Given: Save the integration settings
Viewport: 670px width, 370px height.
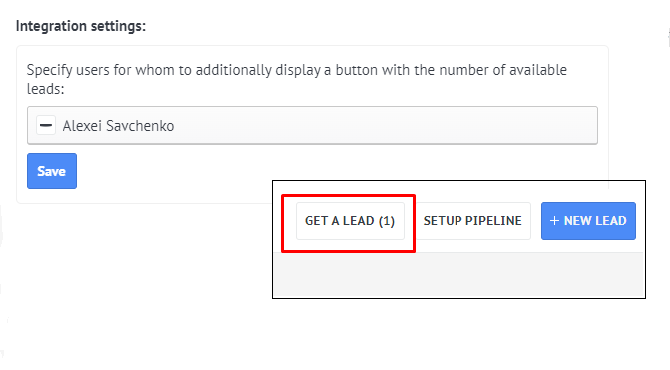Looking at the screenshot, I should tap(52, 171).
